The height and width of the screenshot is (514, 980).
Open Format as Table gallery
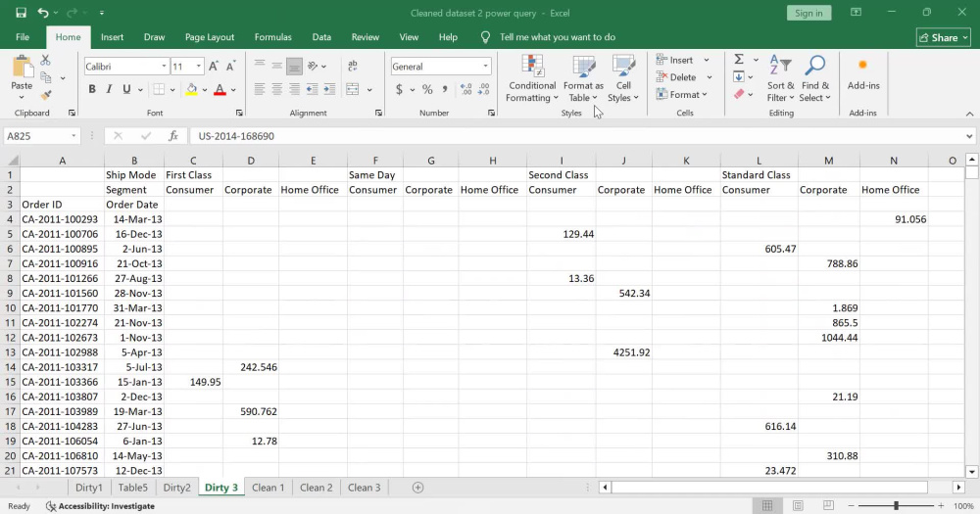pos(583,79)
